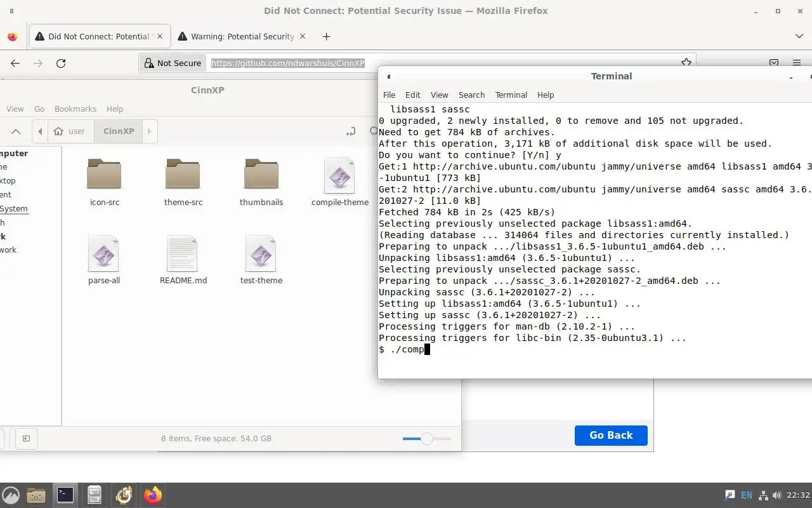This screenshot has width=812, height=508.
Task: Adjust the file manager zoom slider
Action: pos(427,439)
